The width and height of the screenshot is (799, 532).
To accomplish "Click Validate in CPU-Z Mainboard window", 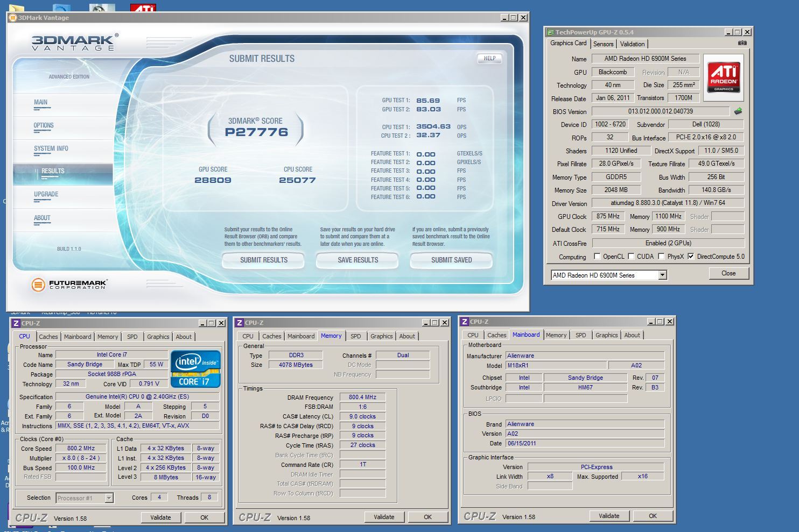I will 609,516.
